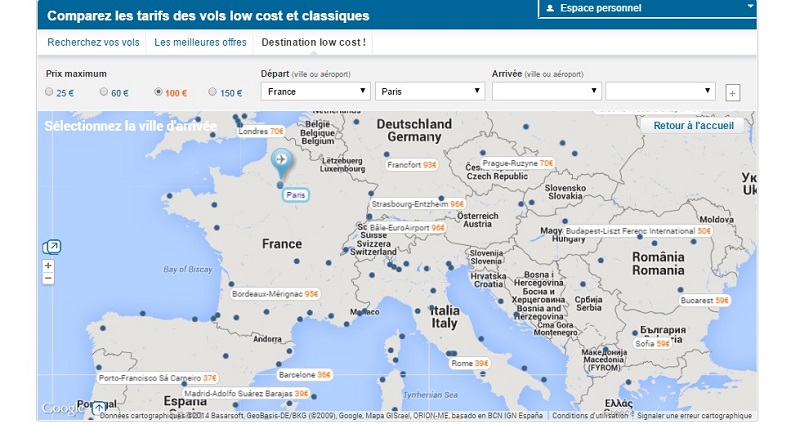This screenshot has width=800, height=424.
Task: Click the airplane marker above Paris
Action: pos(279,160)
